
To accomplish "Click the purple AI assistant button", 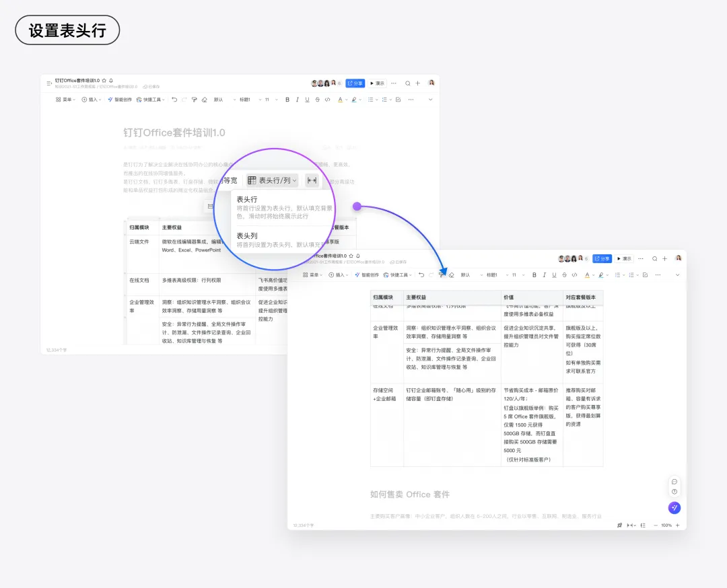I will 674,508.
